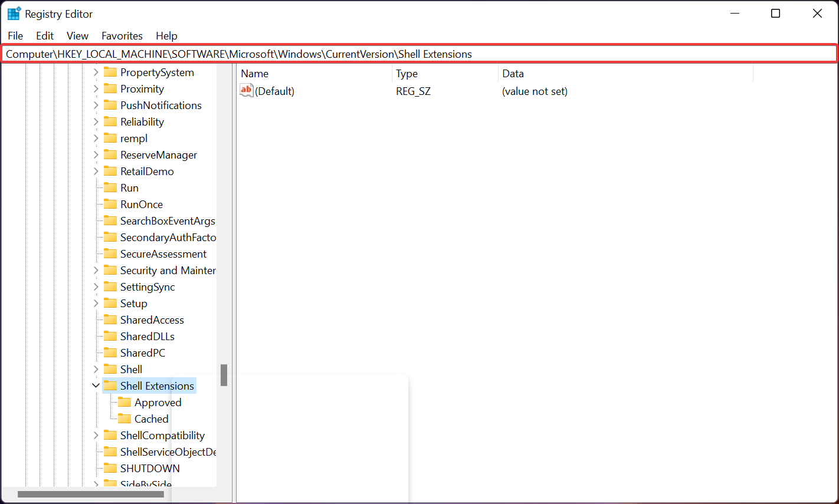Expand the rempl key

(96, 138)
